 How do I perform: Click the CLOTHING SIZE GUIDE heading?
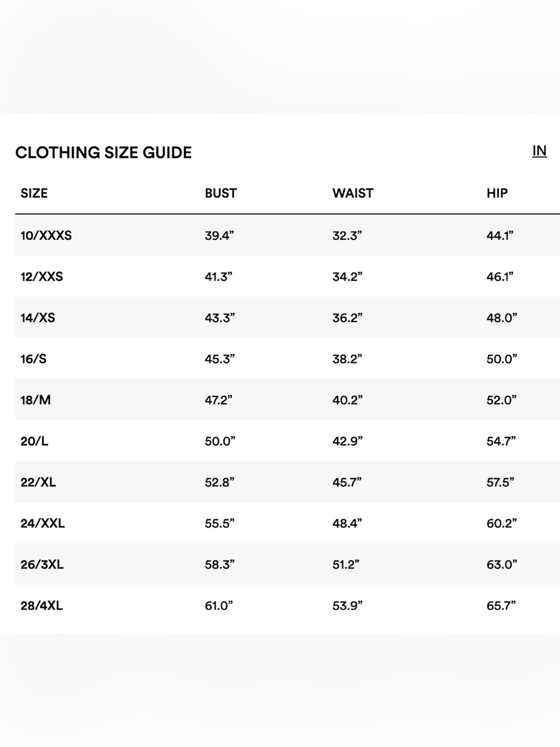[x=104, y=152]
